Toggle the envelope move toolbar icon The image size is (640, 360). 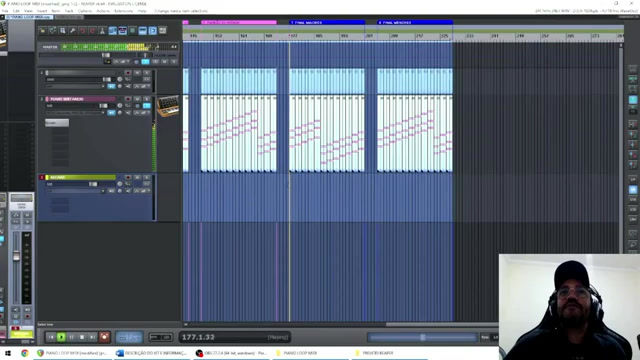(142, 31)
